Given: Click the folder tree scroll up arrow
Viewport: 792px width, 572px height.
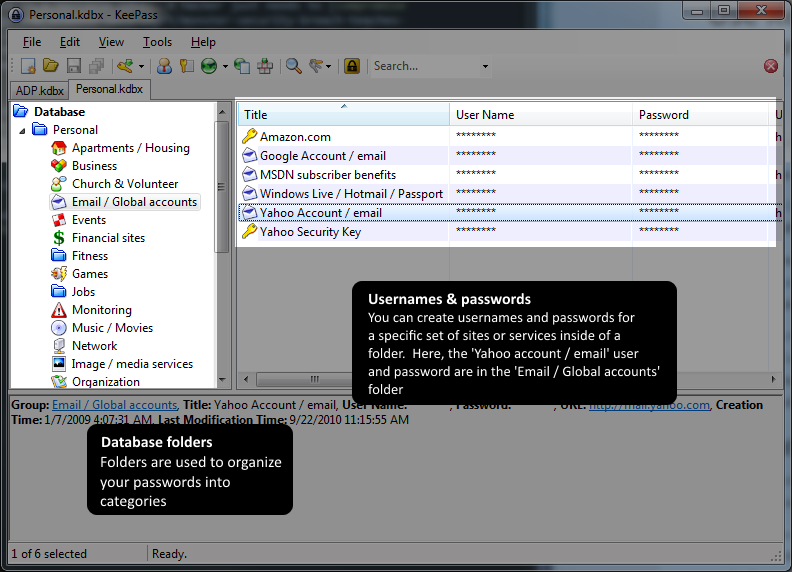Looking at the screenshot, I should [x=222, y=112].
